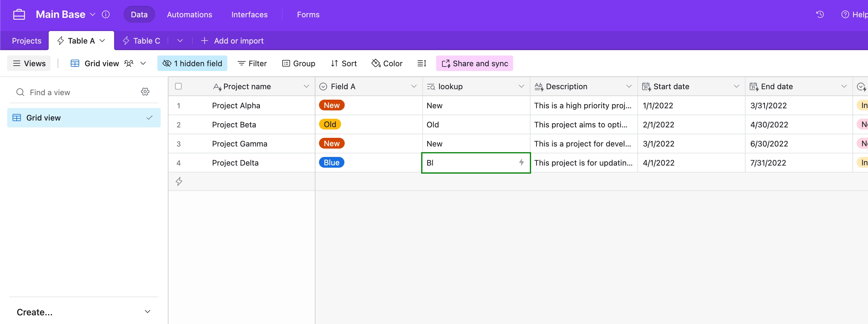This screenshot has width=868, height=324.
Task: Click the row height icon
Action: pos(421,63)
